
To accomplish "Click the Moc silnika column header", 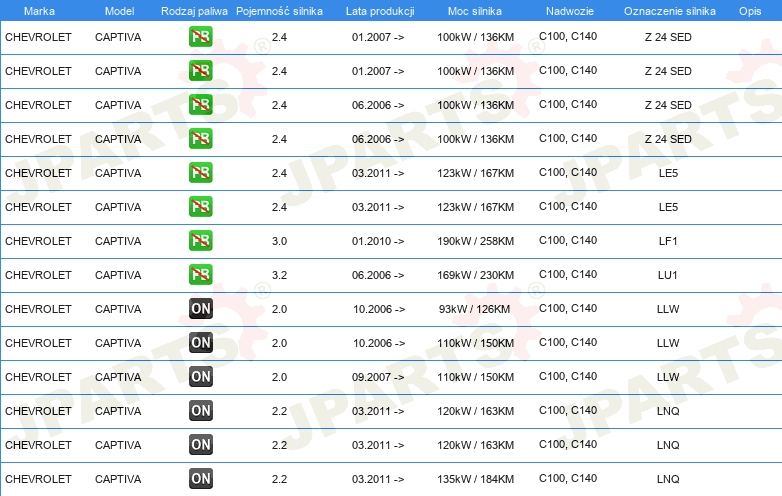I will coord(475,11).
